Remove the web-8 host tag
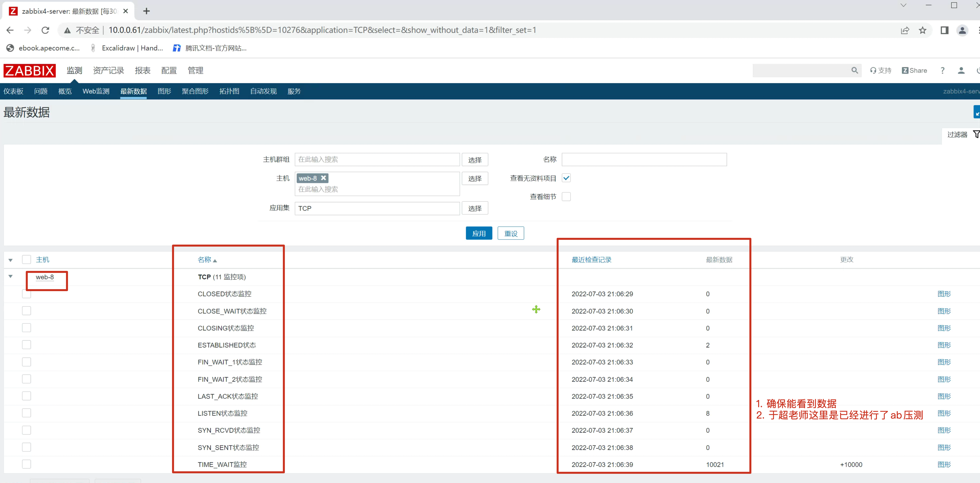The height and width of the screenshot is (483, 980). coord(323,178)
